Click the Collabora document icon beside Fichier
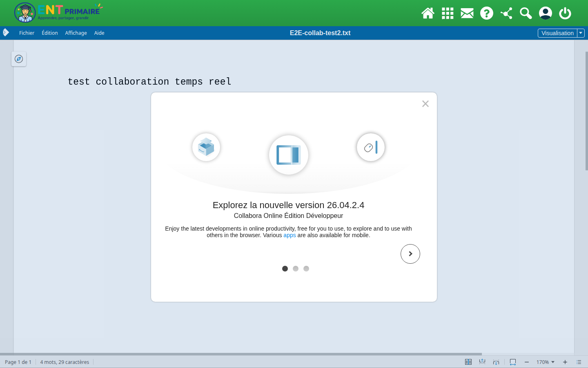 click(6, 33)
